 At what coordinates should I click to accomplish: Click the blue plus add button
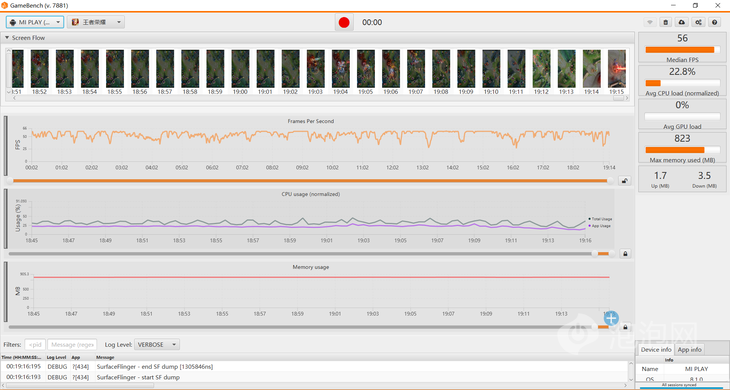[x=611, y=318]
